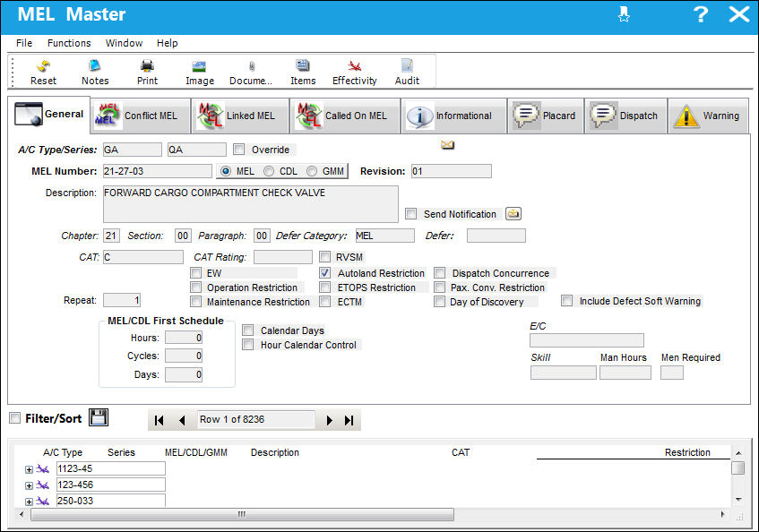Screen dimensions: 759x532
Task: Enable the Filter/Sort checkbox
Action: point(15,418)
